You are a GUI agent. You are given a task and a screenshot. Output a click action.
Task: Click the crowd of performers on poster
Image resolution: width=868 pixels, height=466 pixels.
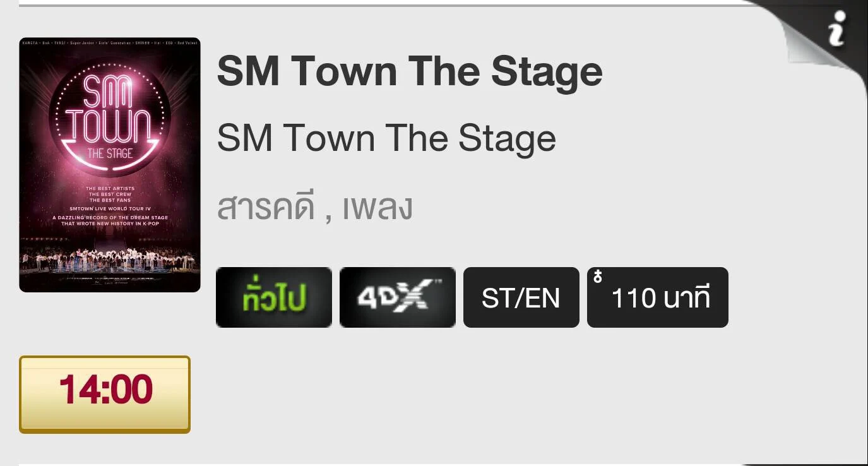click(x=109, y=259)
